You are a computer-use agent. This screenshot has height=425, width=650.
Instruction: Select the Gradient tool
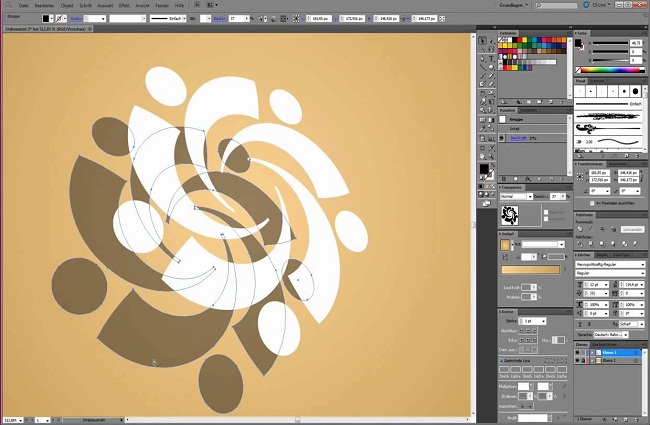[492, 119]
